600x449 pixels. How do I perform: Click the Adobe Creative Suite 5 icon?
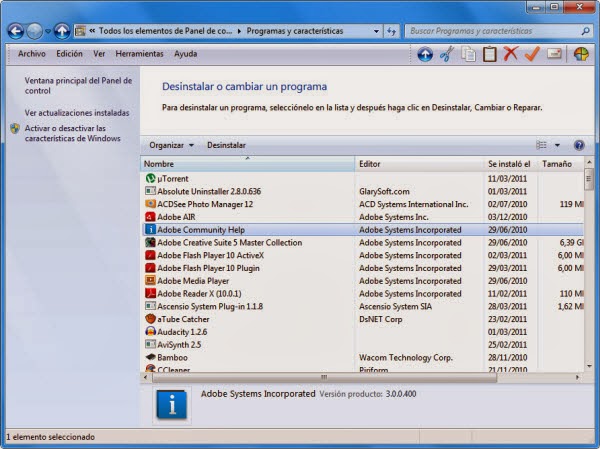click(150, 242)
